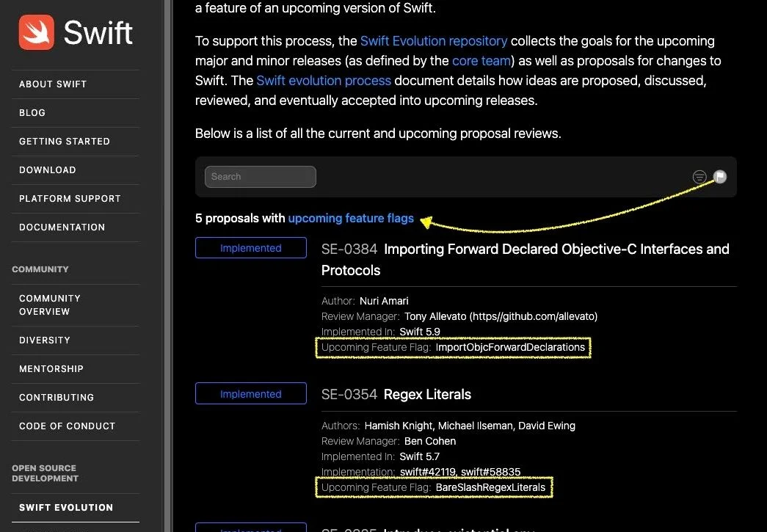Open the About Swift sidebar item
The width and height of the screenshot is (767, 532).
pyautogui.click(x=53, y=84)
